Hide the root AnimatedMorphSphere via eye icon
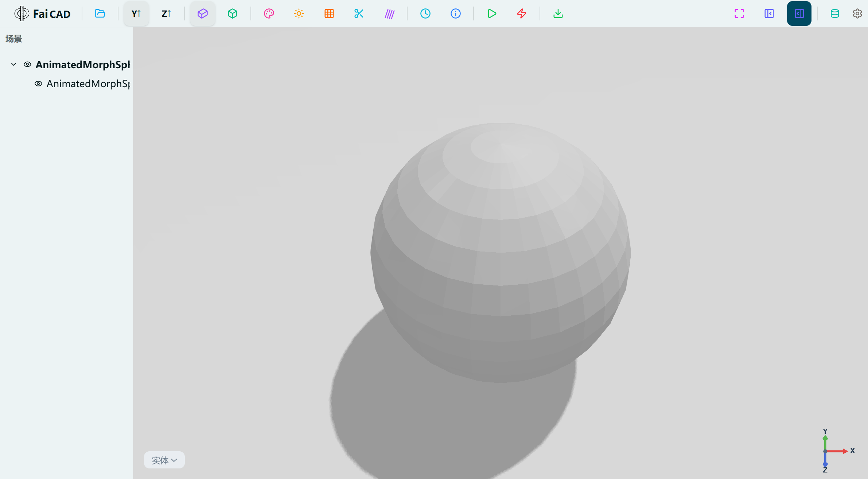 (27, 64)
